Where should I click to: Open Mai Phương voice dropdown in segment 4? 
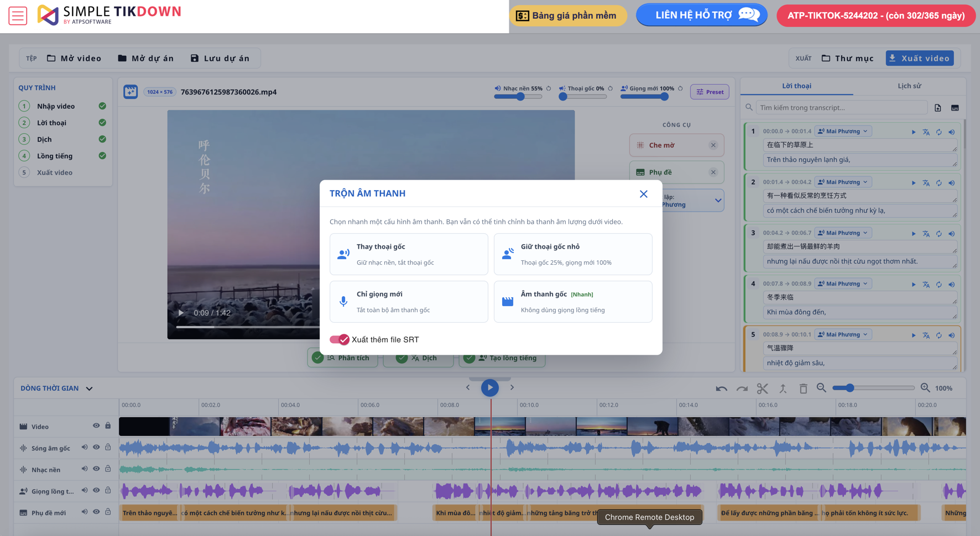[x=843, y=284]
